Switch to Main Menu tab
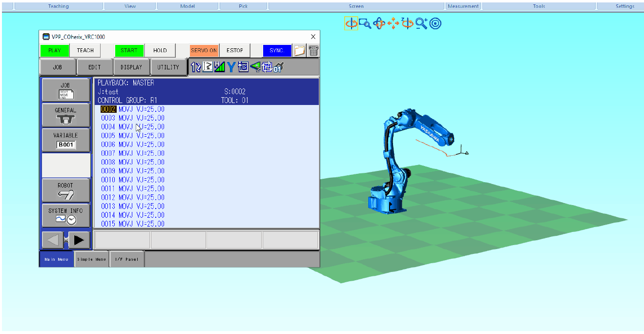 57,259
